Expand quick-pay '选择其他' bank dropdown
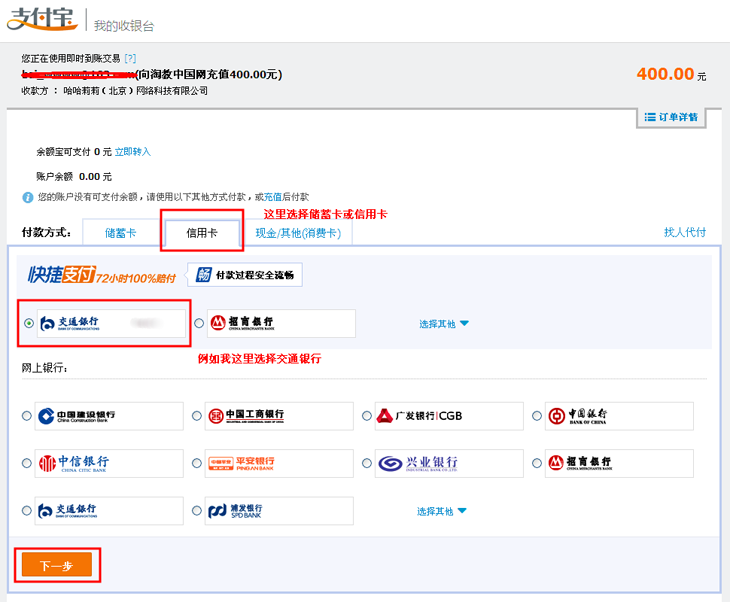This screenshot has height=602, width=730. (x=444, y=324)
